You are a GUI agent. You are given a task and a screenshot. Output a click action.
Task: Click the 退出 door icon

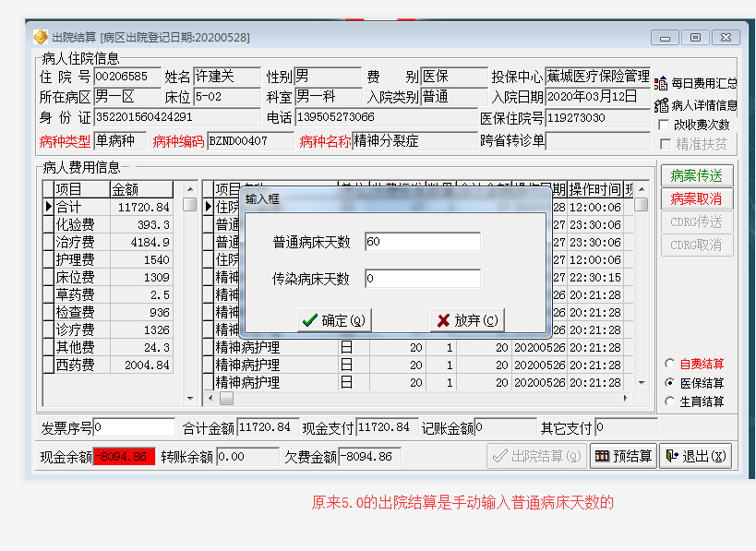pos(672,456)
